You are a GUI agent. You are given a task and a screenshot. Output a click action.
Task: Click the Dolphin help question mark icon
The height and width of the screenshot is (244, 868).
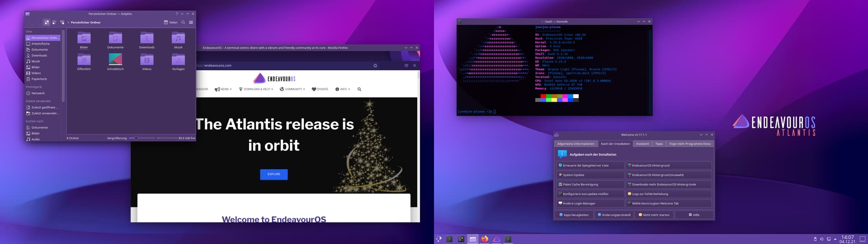(x=177, y=14)
